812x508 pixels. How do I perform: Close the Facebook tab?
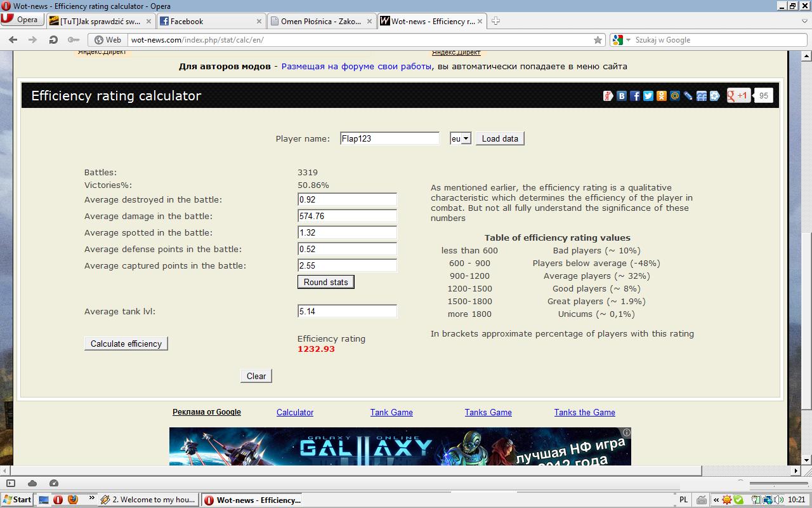[260, 21]
